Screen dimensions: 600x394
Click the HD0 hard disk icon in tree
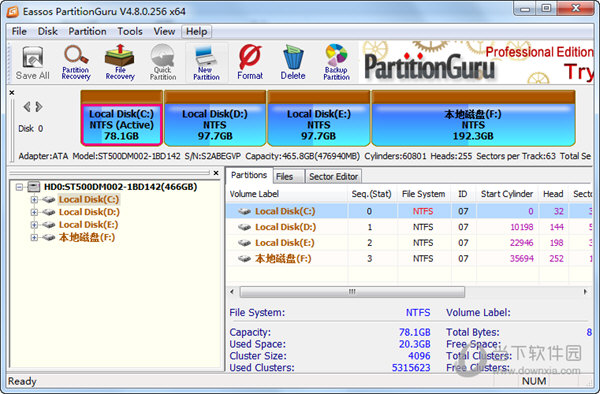[34, 187]
